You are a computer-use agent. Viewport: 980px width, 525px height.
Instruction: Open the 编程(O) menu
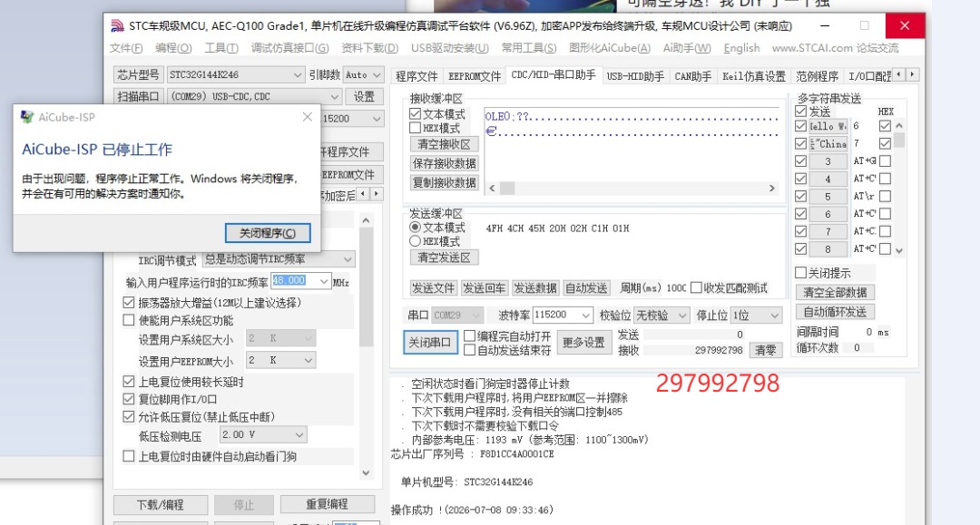click(x=173, y=48)
